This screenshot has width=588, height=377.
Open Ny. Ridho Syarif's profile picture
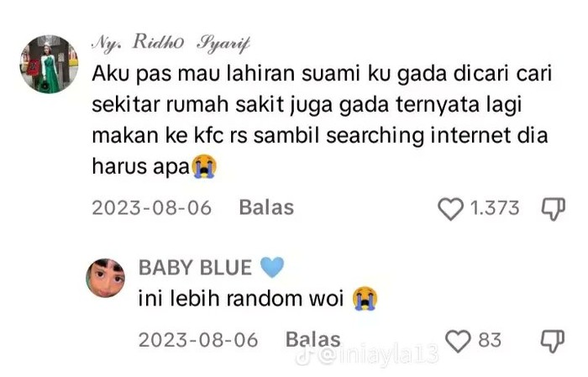click(49, 64)
